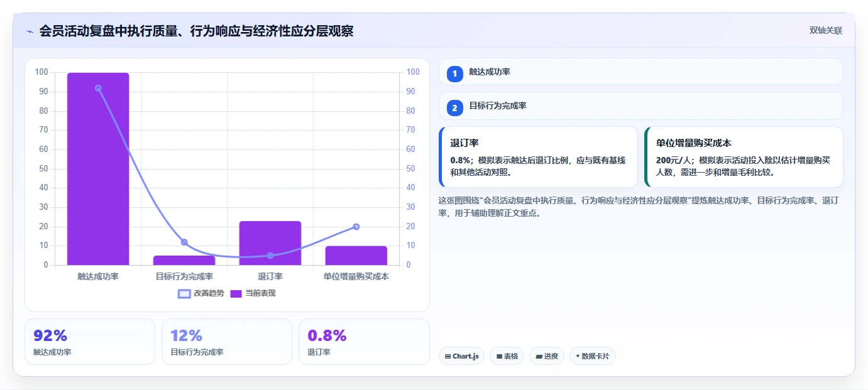
Task: Click the trend line point above 退订率
Action: click(x=270, y=256)
